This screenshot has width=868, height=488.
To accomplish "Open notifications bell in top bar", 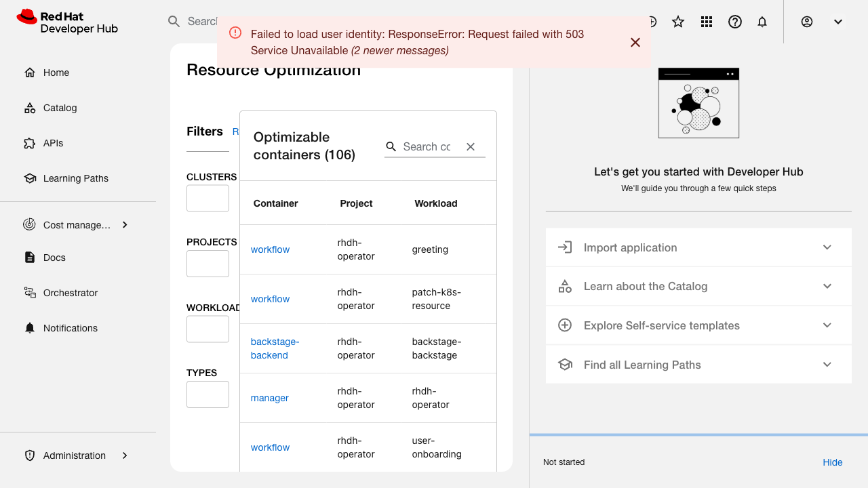I will (762, 22).
